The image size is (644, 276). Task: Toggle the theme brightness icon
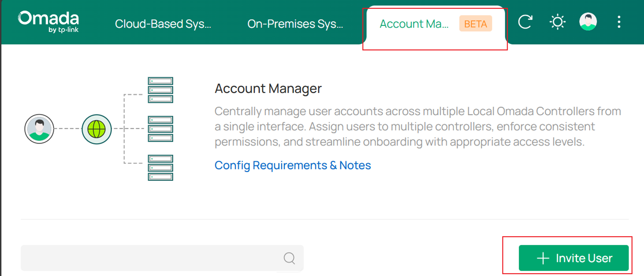click(x=557, y=21)
